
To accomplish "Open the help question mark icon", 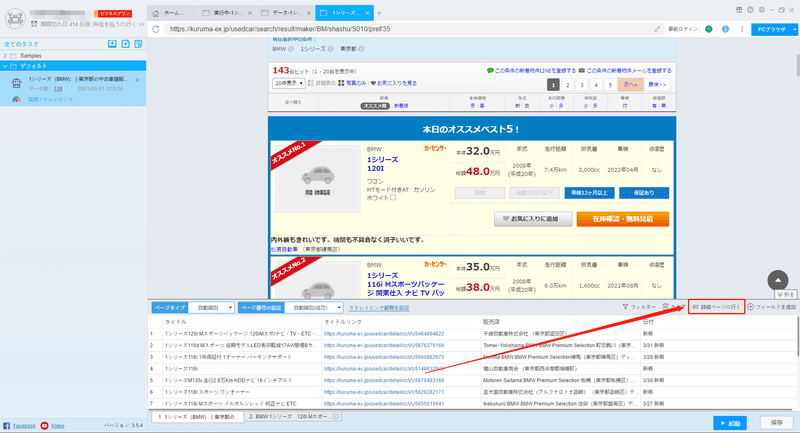I will (751, 10).
